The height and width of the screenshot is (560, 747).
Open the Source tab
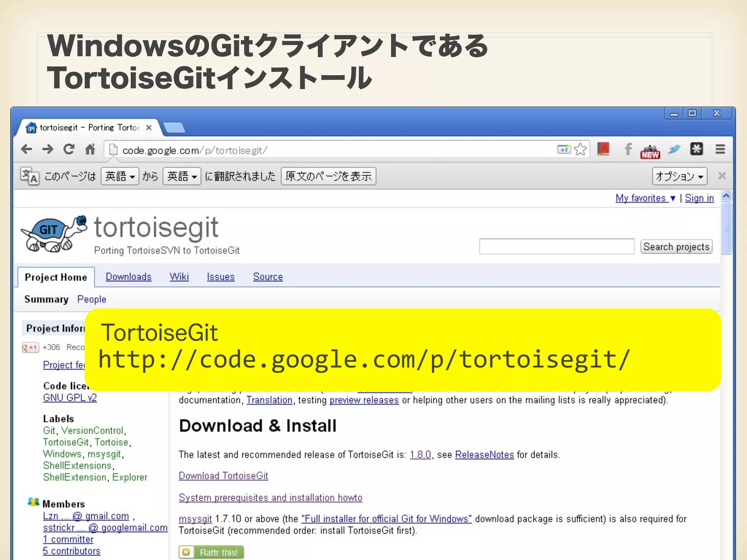[x=268, y=277]
